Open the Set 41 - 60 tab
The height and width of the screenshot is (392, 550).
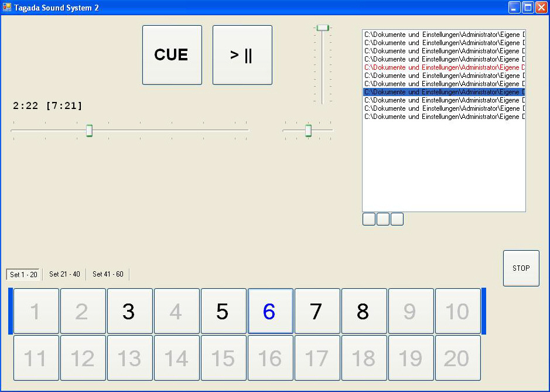point(108,274)
